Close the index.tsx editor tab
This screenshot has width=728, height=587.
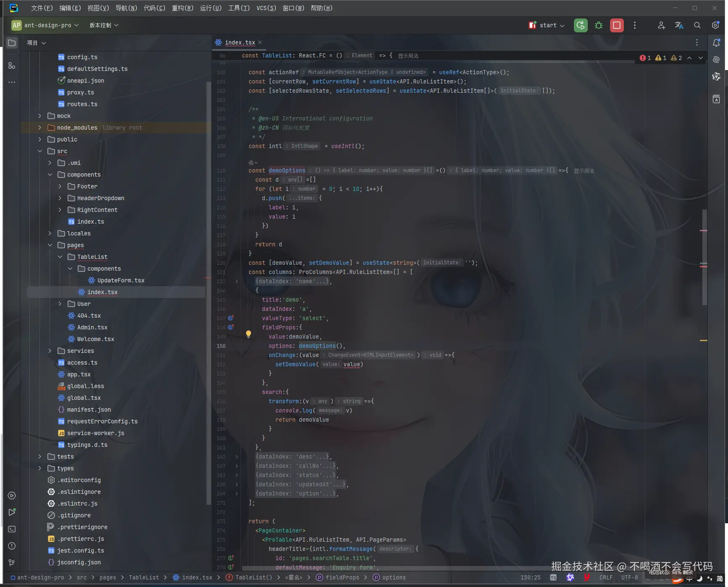(260, 42)
